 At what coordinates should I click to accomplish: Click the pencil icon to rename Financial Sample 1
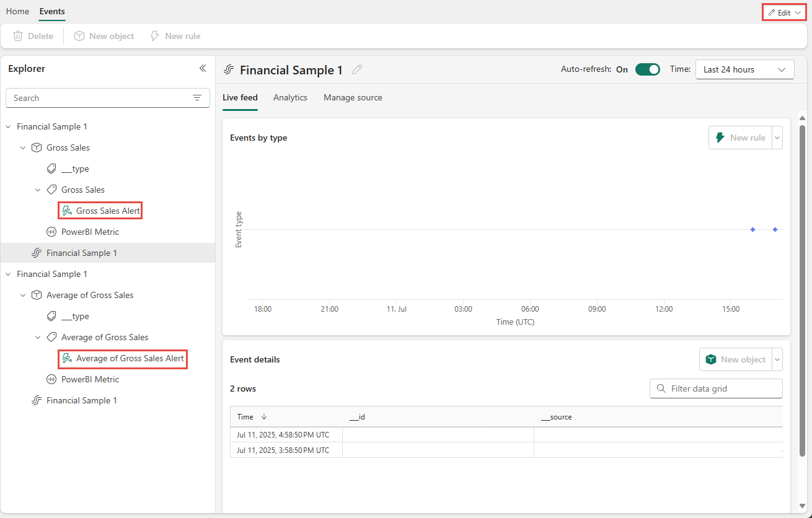pos(357,70)
